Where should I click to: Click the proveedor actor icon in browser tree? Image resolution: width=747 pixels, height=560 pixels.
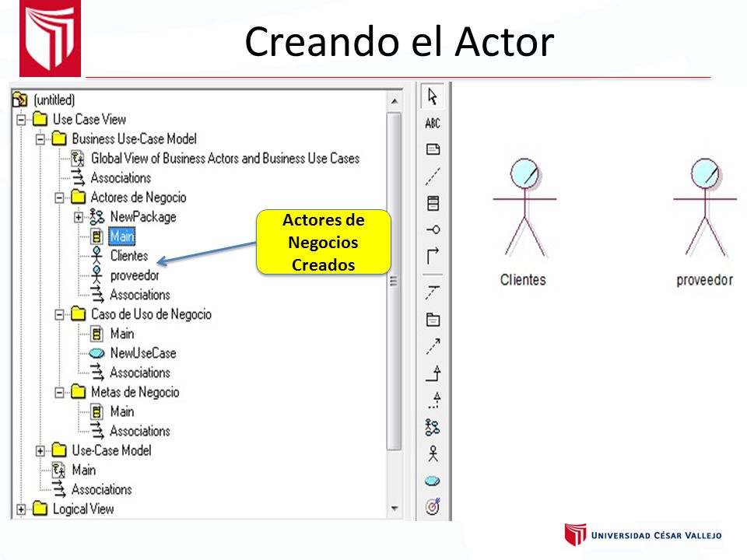click(96, 275)
